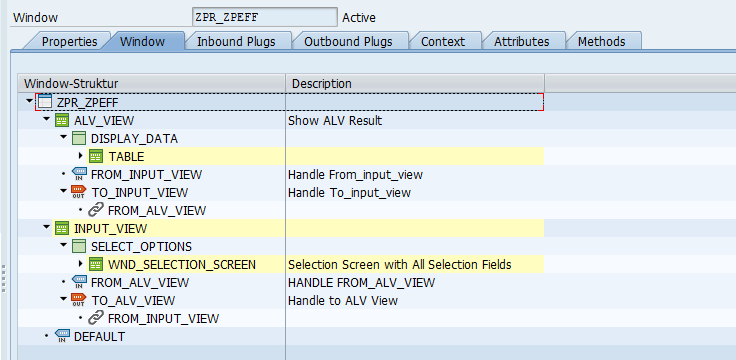Click the ALV_VIEW green view icon
The width and height of the screenshot is (736, 360).
pyautogui.click(x=62, y=121)
